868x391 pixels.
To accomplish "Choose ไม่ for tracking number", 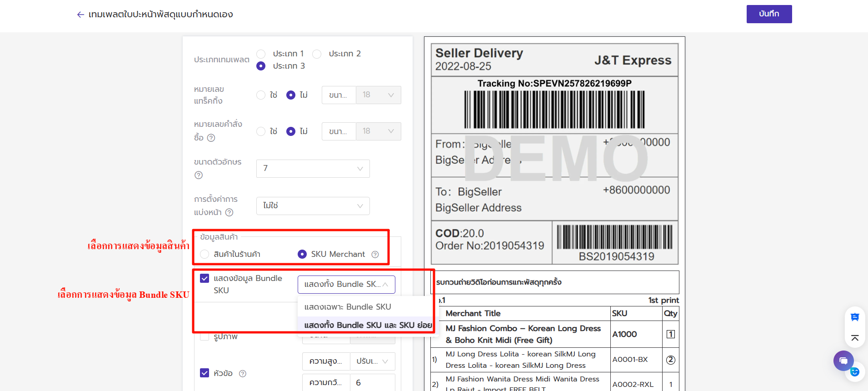I will [291, 95].
